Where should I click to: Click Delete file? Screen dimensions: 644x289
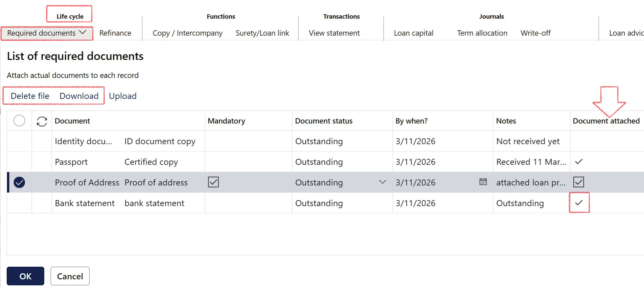pos(30,96)
